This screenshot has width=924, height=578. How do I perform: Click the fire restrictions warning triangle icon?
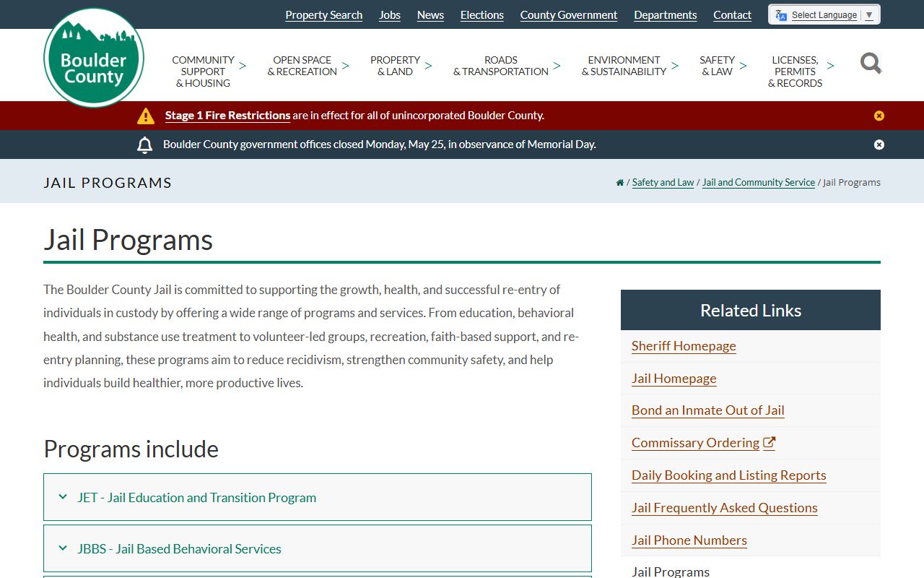[146, 116]
